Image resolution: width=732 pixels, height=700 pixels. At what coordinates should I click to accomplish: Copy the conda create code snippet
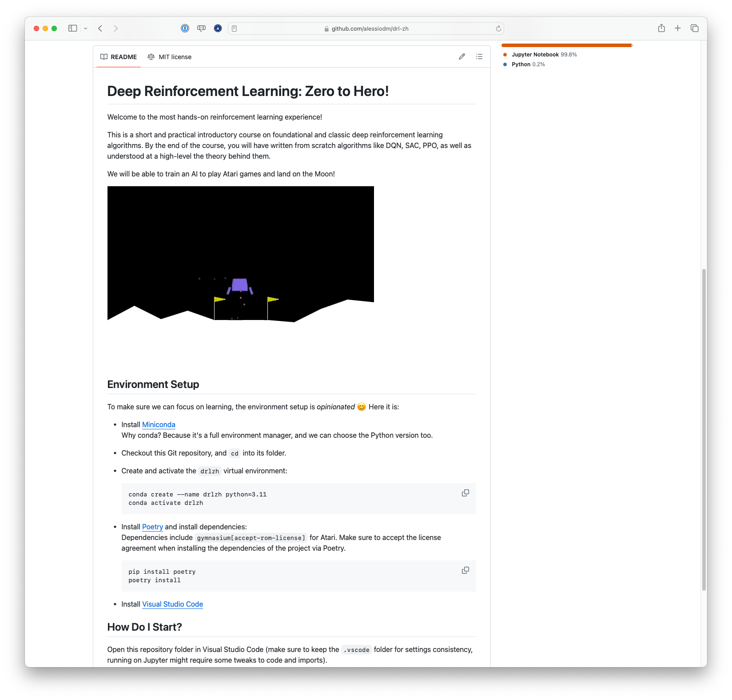465,493
